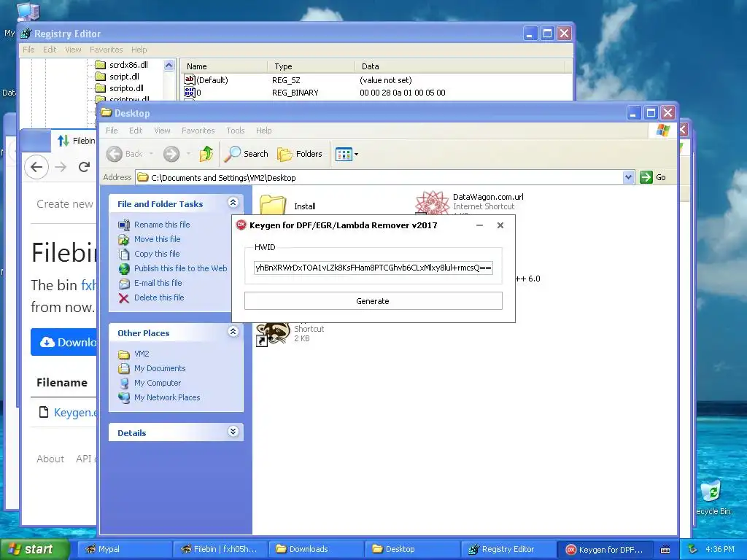Viewport: 747px width, 560px height.
Task: Click the About link on Filebin page
Action: point(50,459)
